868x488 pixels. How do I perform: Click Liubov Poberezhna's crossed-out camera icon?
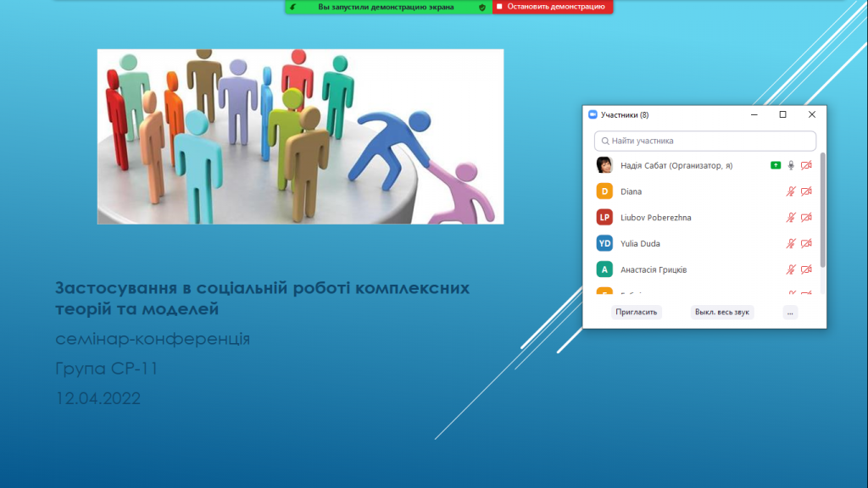[x=806, y=218]
